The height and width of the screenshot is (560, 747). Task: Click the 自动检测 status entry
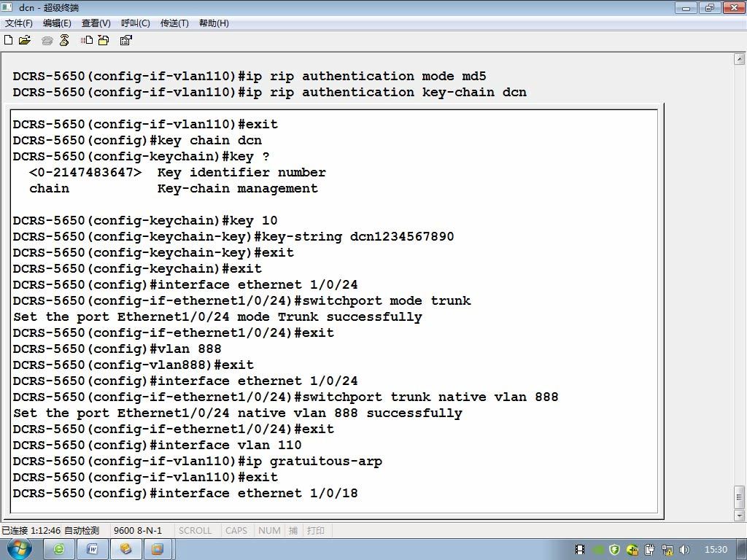tap(82, 531)
